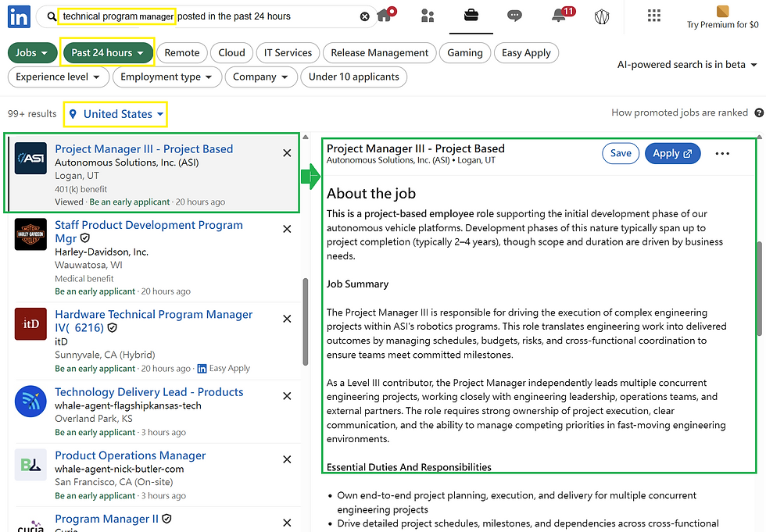The height and width of the screenshot is (532, 766).
Task: Open the apps grid menu
Action: 653,16
